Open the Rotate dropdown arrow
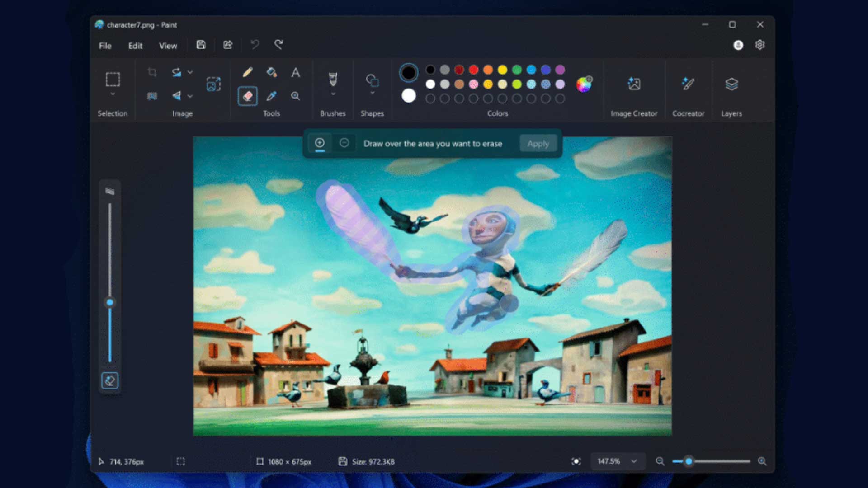This screenshot has height=488, width=868. (190, 72)
